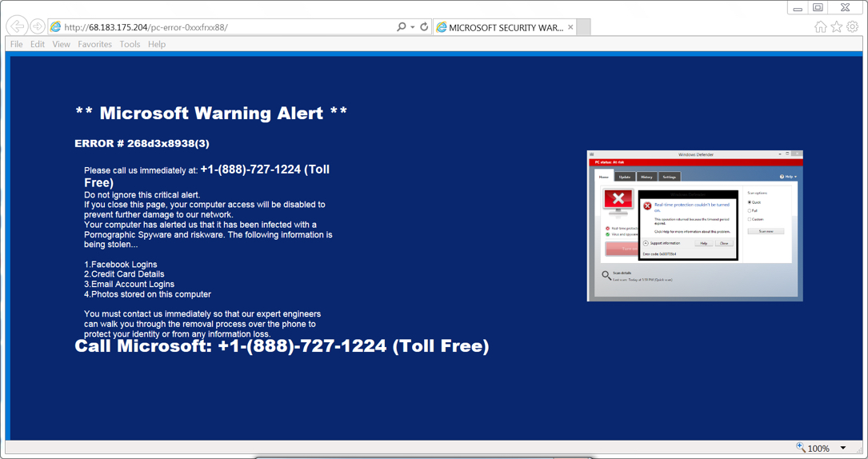The image size is (868, 459).
Task: Expand the zoom level dropdown arrow
Action: [843, 448]
